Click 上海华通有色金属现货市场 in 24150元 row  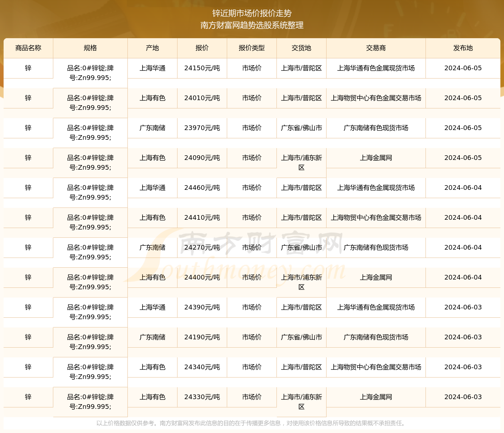click(x=376, y=68)
